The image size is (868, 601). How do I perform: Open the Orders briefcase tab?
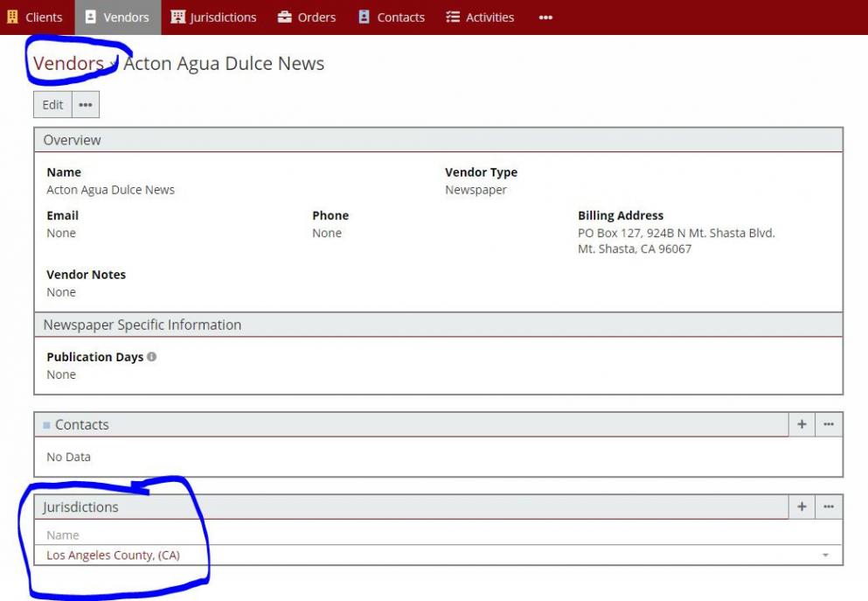307,17
